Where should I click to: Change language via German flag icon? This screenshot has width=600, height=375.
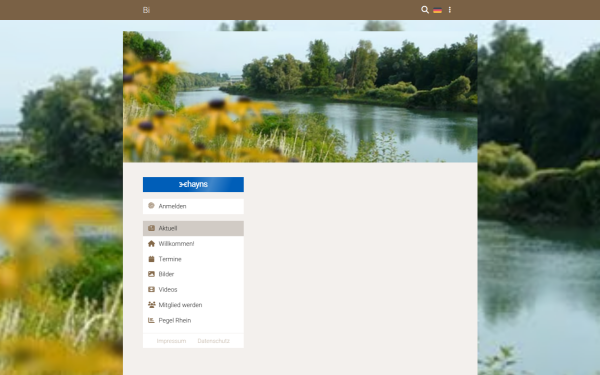437,10
